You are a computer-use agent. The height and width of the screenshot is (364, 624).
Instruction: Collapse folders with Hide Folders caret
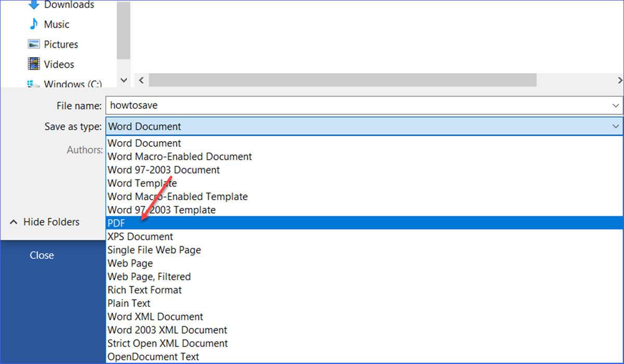(14, 222)
